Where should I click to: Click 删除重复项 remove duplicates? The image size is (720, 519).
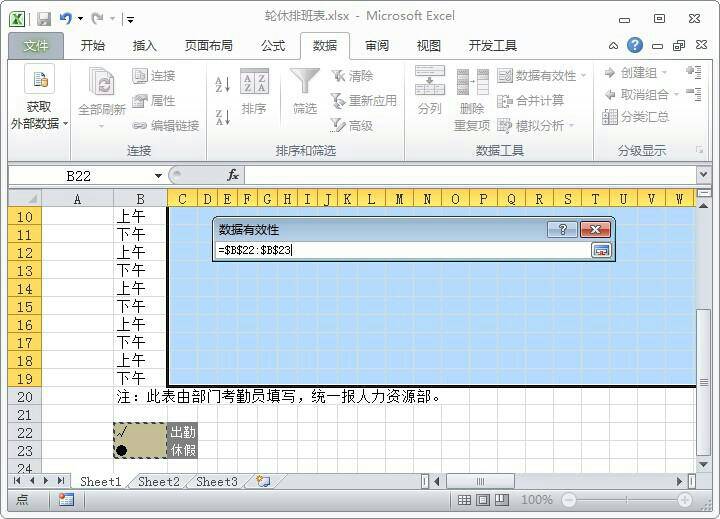pyautogui.click(x=472, y=99)
